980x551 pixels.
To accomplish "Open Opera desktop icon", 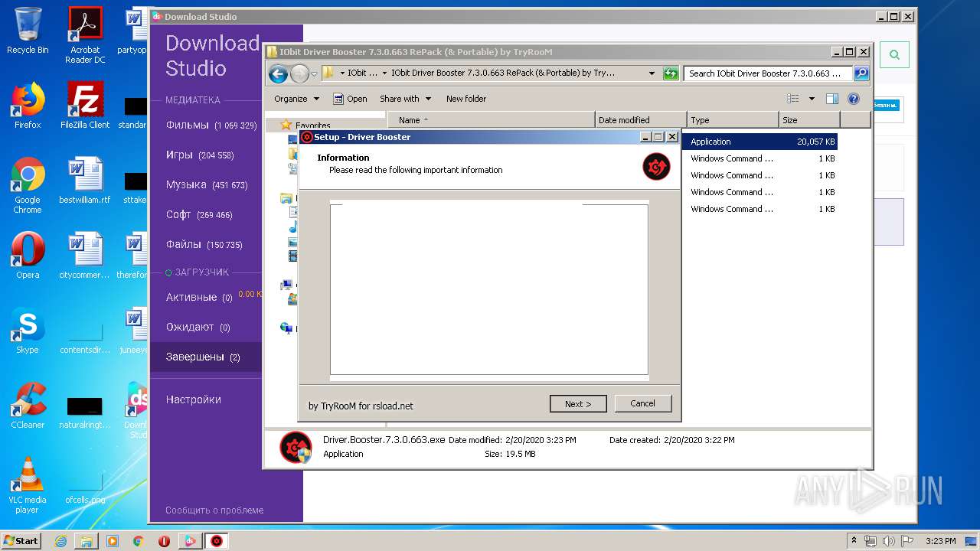I will click(x=28, y=256).
